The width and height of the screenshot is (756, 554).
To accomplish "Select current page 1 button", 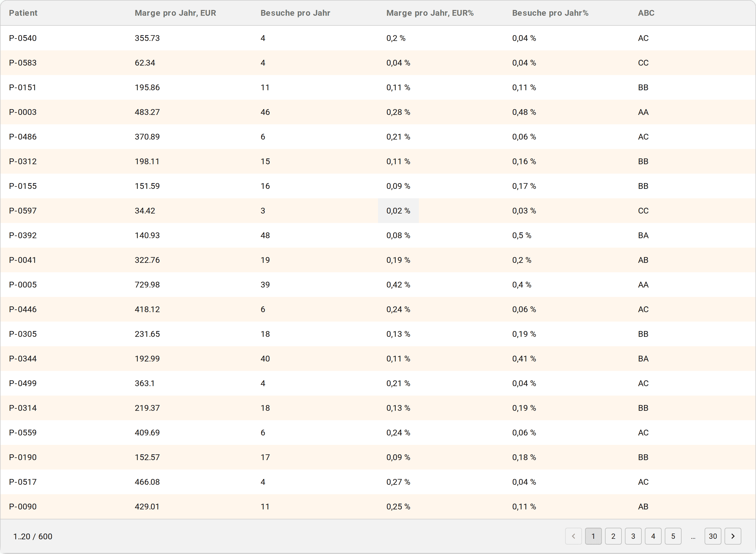I will pos(593,536).
